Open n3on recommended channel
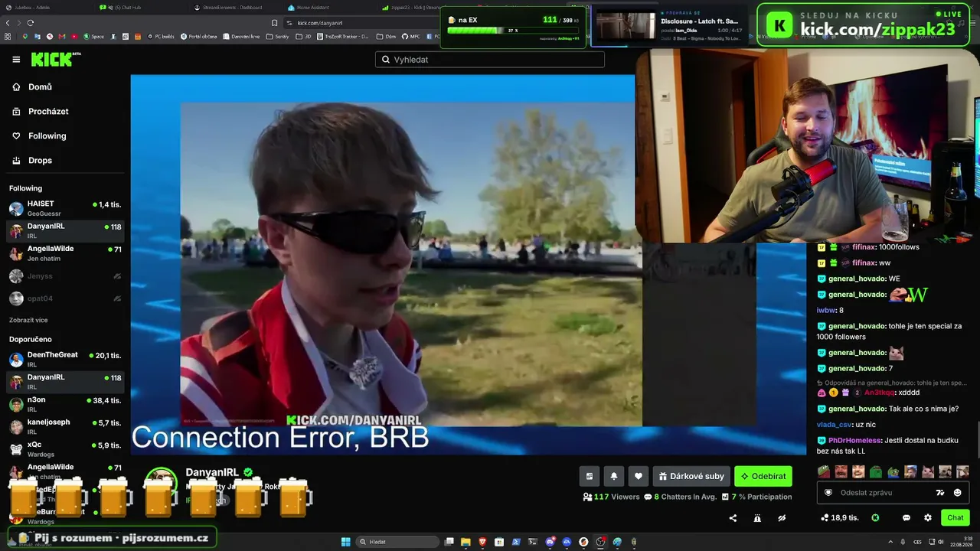 (x=65, y=404)
